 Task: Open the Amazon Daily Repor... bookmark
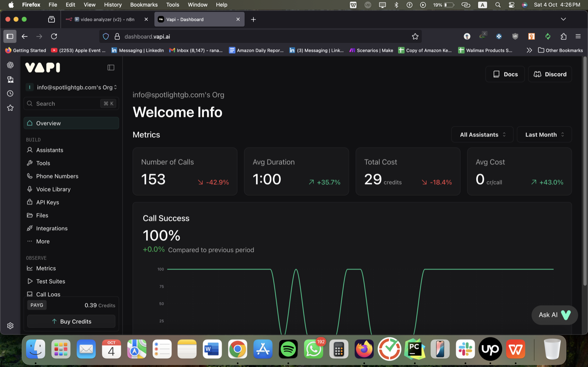click(x=256, y=50)
